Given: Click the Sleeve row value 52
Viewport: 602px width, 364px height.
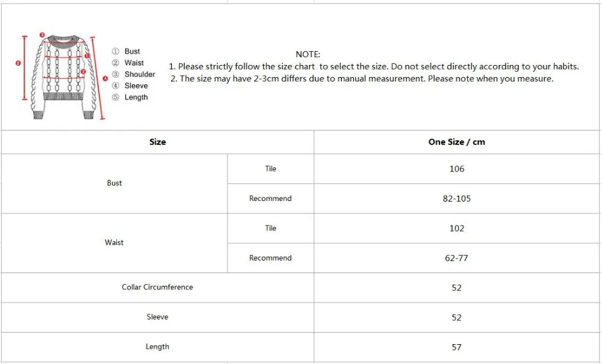Looking at the screenshot, I should (456, 317).
